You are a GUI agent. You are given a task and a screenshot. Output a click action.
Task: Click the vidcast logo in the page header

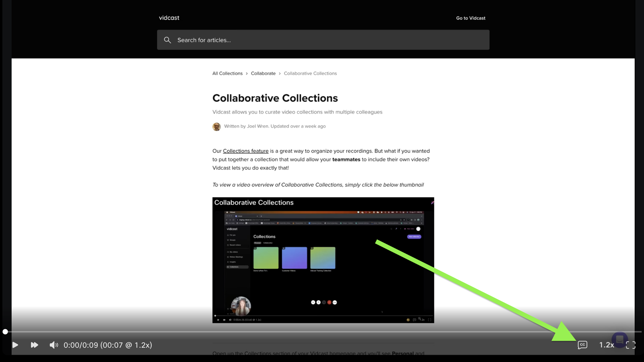[x=169, y=18]
